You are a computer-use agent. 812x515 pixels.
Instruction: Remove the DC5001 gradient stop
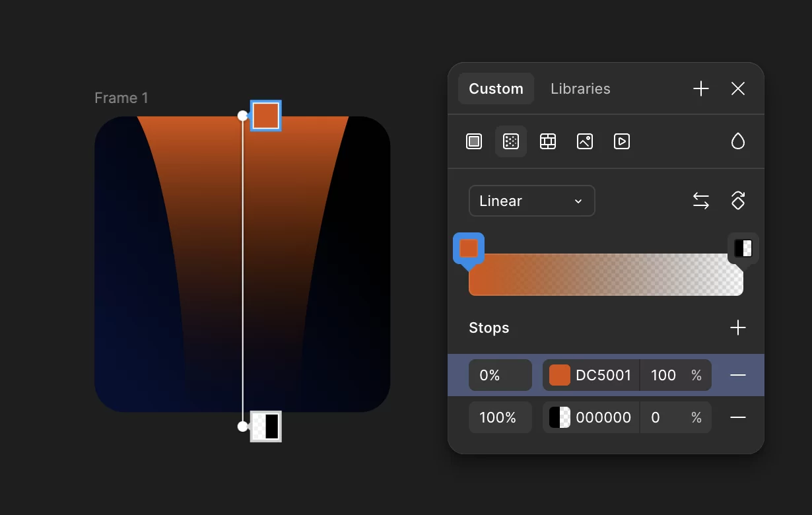click(738, 375)
